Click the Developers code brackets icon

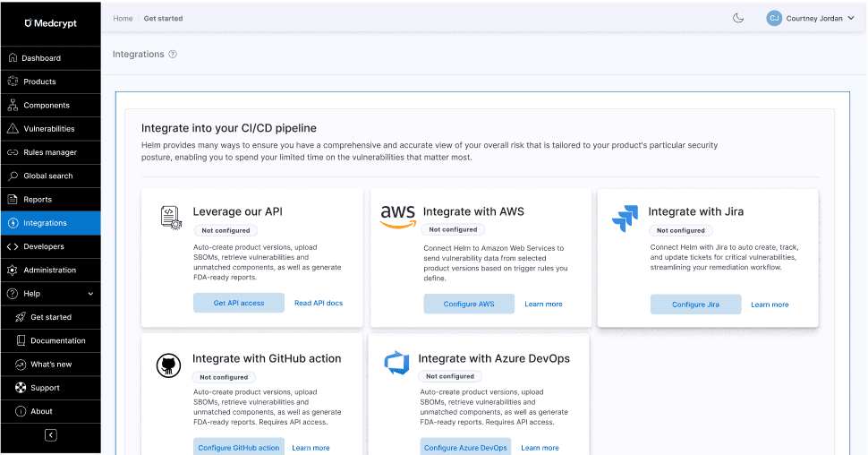13,246
